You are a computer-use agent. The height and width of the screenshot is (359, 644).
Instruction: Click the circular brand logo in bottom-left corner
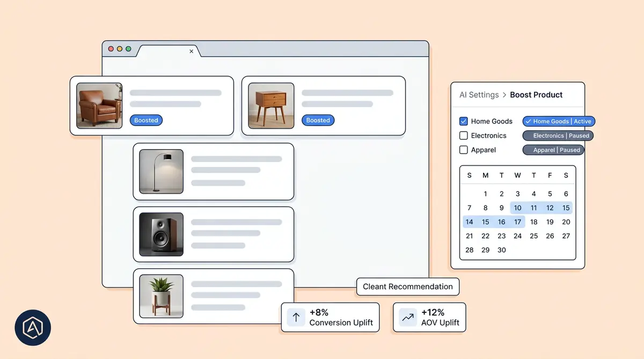coord(33,327)
